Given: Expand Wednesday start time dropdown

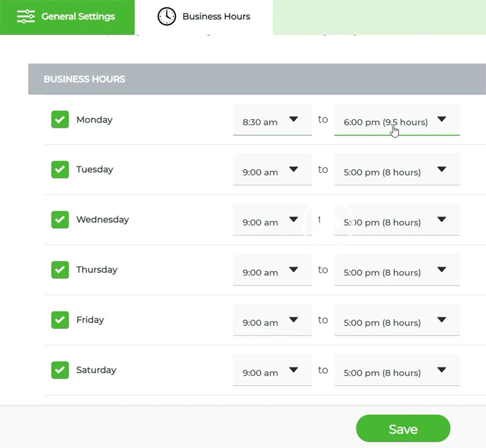Looking at the screenshot, I should pyautogui.click(x=272, y=220).
